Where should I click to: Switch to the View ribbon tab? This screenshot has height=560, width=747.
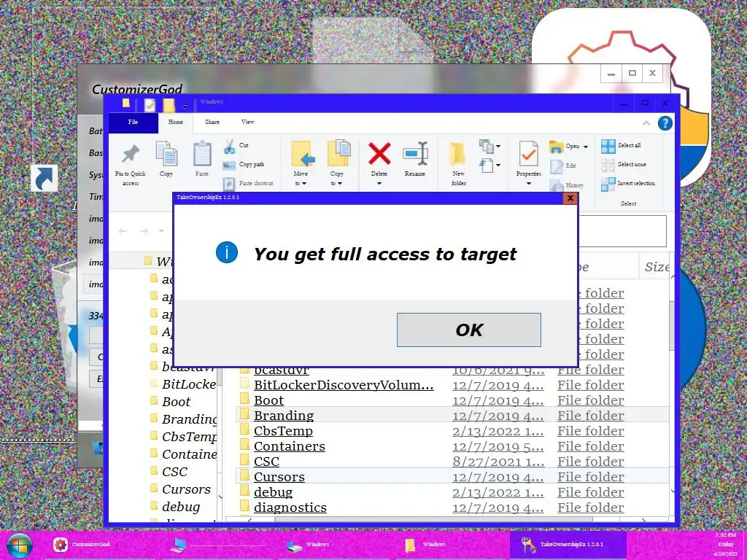point(248,122)
